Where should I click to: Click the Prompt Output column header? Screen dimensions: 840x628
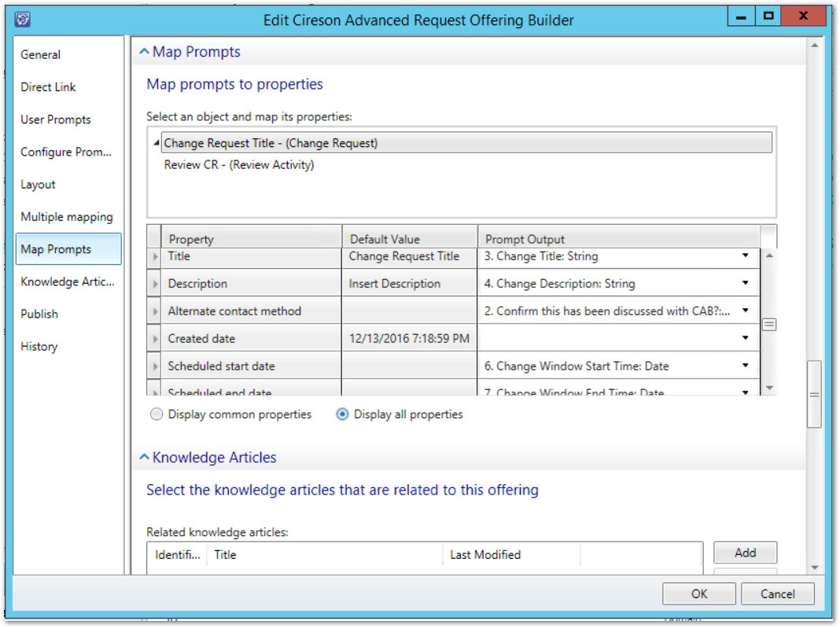pos(618,237)
